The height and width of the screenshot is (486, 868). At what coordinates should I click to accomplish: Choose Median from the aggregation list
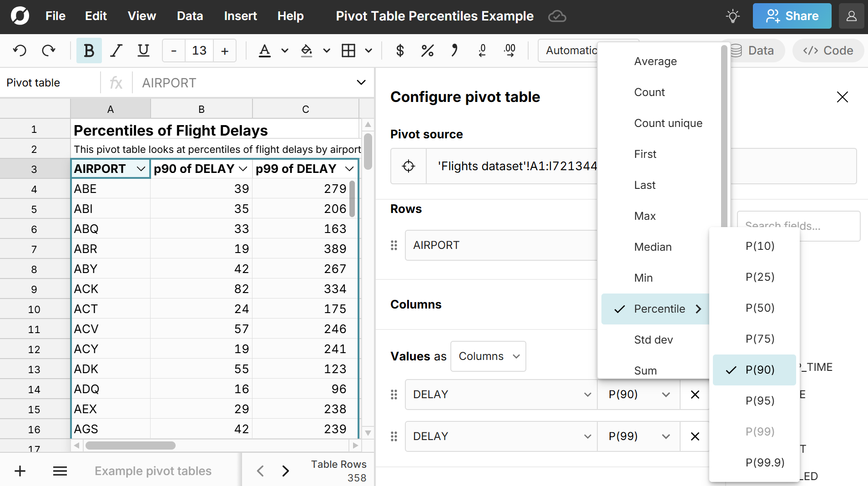[653, 247]
